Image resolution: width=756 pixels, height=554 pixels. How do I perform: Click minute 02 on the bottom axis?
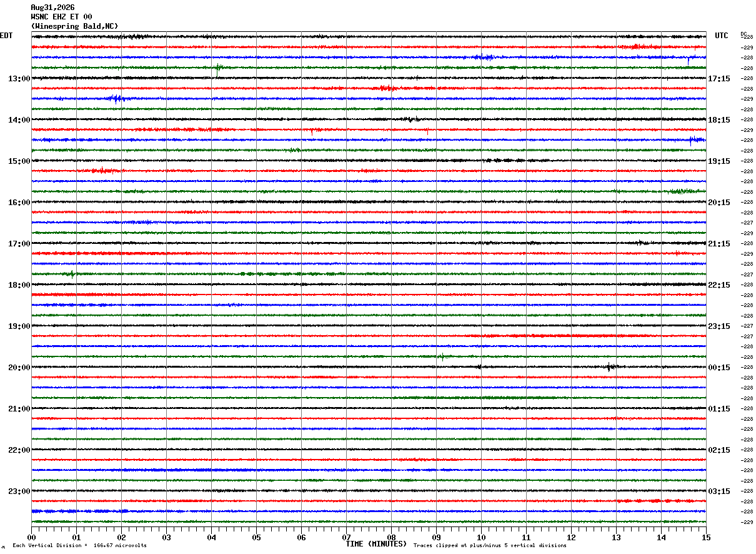pos(121,537)
